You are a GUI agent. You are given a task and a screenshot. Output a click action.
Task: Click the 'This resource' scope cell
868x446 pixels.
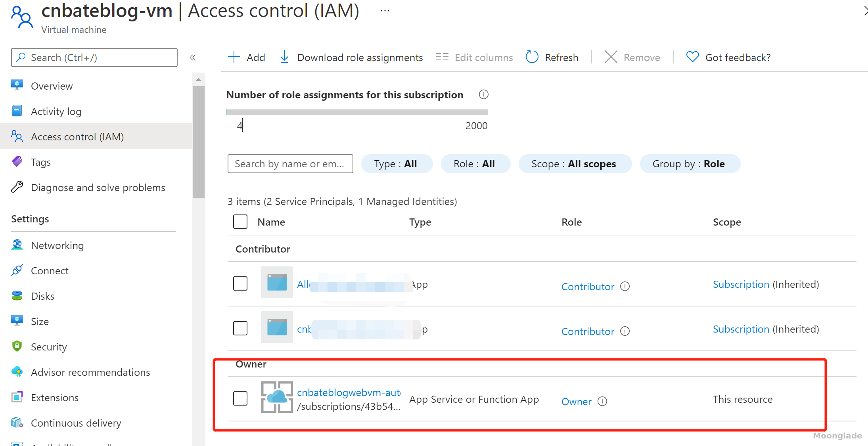[743, 399]
